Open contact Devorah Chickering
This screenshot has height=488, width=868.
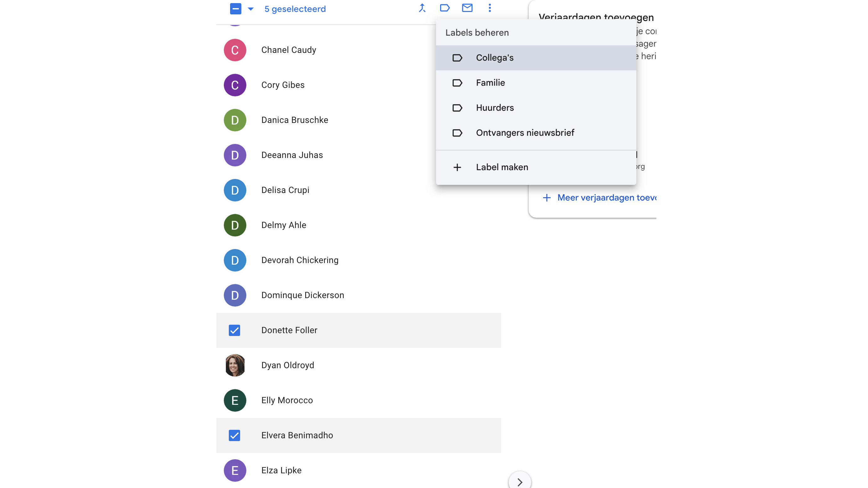click(x=300, y=260)
